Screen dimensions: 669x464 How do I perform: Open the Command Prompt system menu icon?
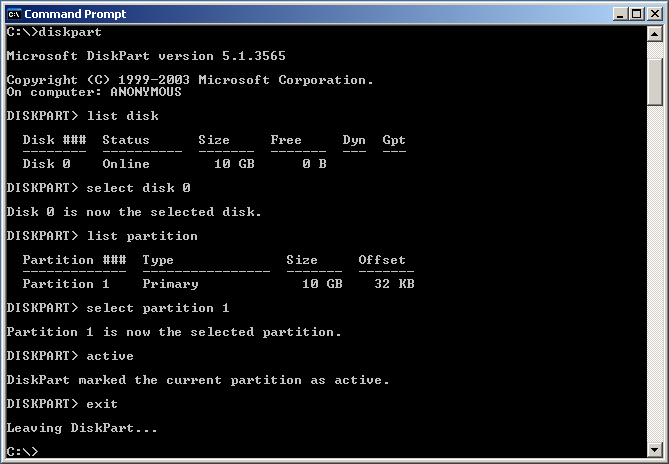pyautogui.click(x=13, y=13)
